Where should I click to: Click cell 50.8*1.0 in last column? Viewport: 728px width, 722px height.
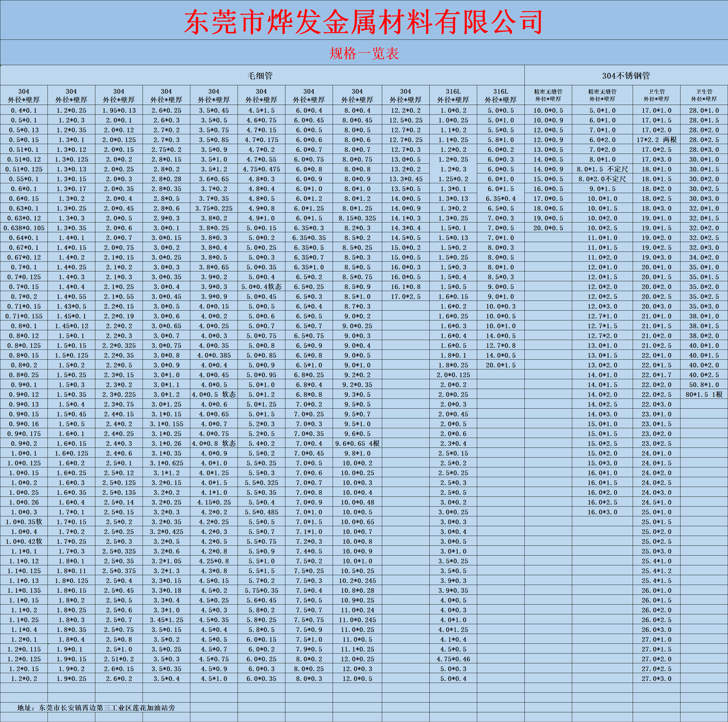(704, 385)
